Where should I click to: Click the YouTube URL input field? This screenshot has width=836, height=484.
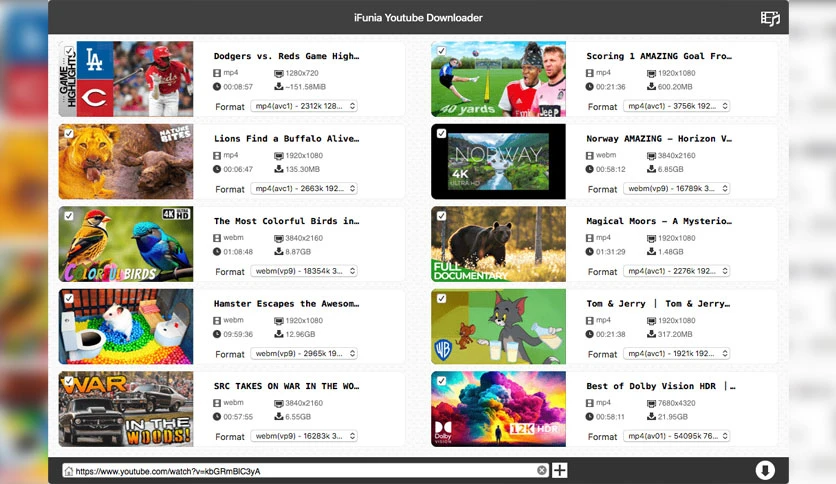pos(306,471)
